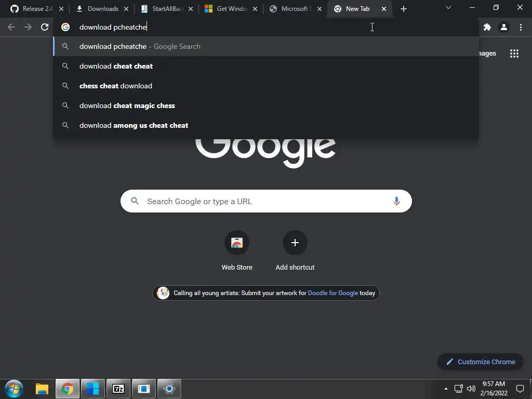This screenshot has height=399, width=532.
Task: Open the Windows Start orb
Action: coord(14,389)
